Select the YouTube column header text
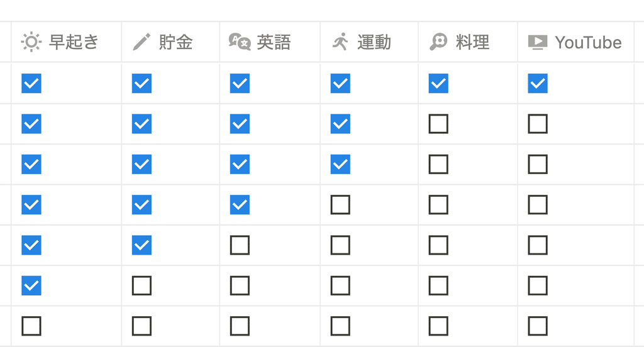The image size is (644, 347). [x=588, y=42]
